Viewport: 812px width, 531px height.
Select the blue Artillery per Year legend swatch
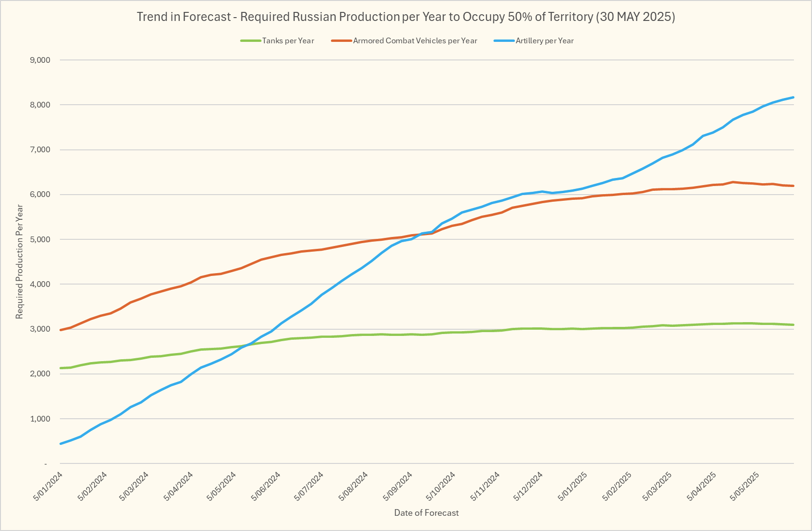tap(504, 41)
